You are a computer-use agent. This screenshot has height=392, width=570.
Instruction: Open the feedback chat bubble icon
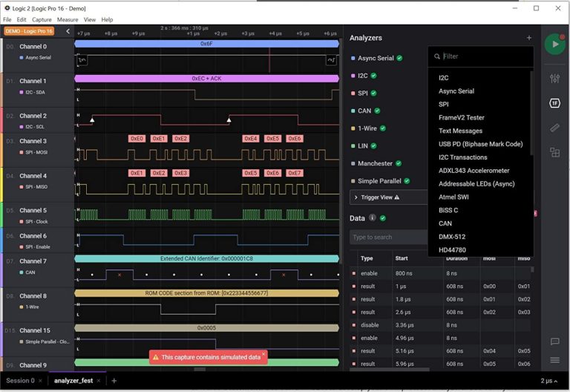point(554,342)
